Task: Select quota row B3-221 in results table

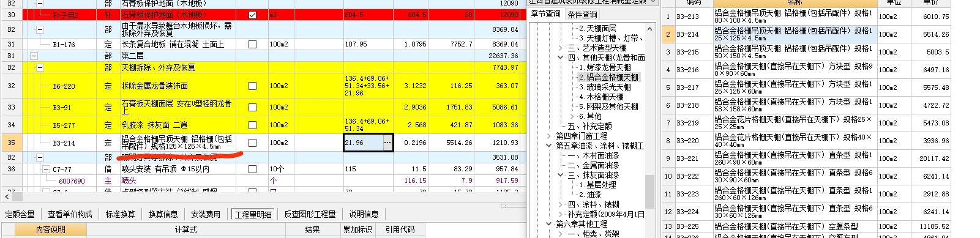Action: 806,158
